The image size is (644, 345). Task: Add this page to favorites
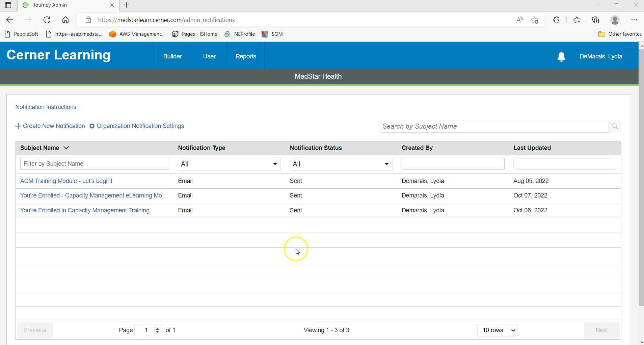click(535, 20)
